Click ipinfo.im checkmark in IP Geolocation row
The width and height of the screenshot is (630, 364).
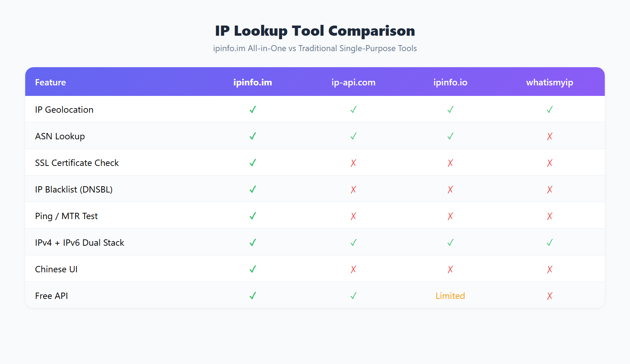(x=253, y=110)
